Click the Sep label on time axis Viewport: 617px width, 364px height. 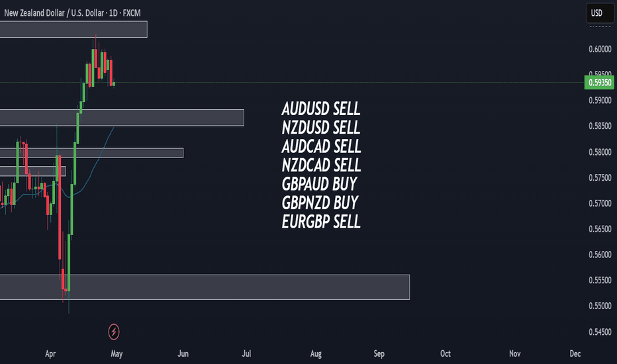[379, 353]
